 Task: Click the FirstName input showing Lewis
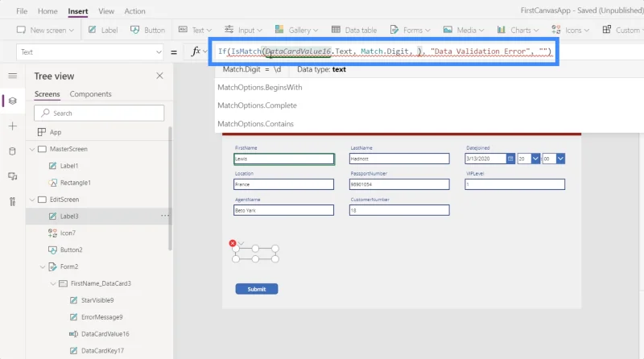pos(284,159)
